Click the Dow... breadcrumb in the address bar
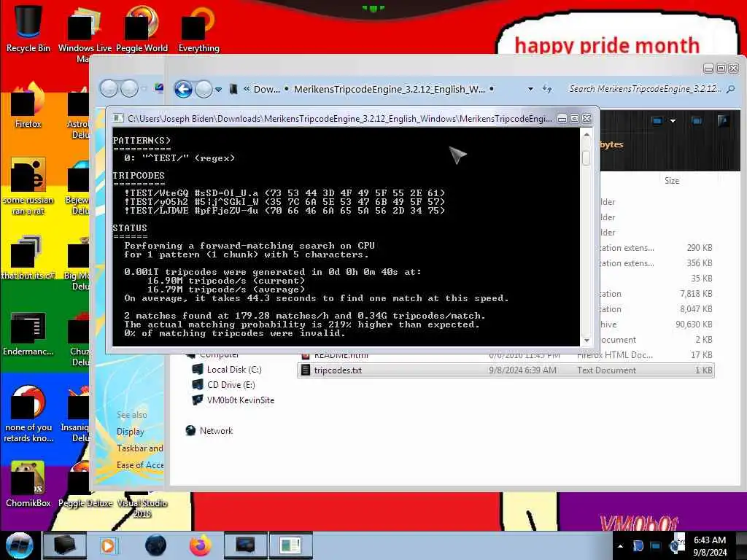This screenshot has width=747, height=560. click(267, 89)
